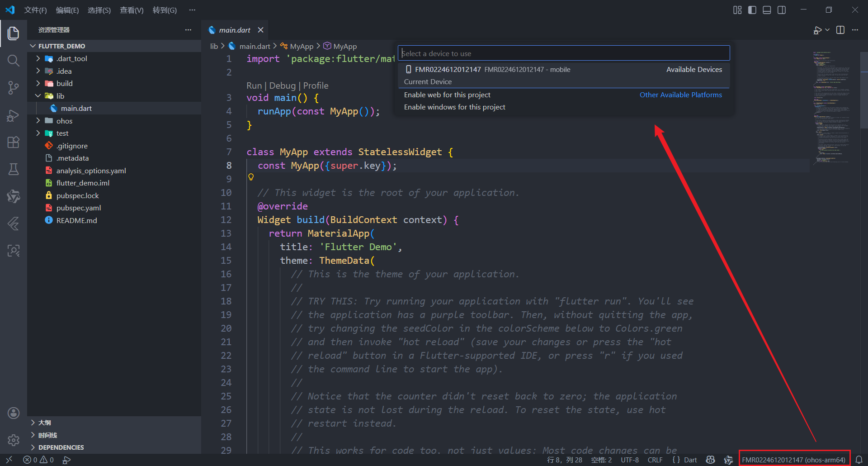This screenshot has height=466, width=868.
Task: Click Explorer panel more actions ellipsis
Action: pyautogui.click(x=188, y=30)
